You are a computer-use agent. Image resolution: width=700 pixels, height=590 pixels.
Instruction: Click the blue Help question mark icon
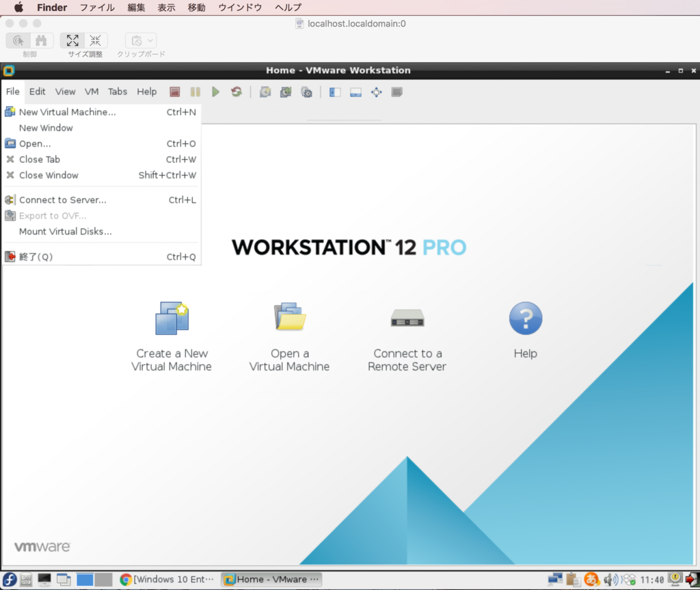(x=526, y=319)
